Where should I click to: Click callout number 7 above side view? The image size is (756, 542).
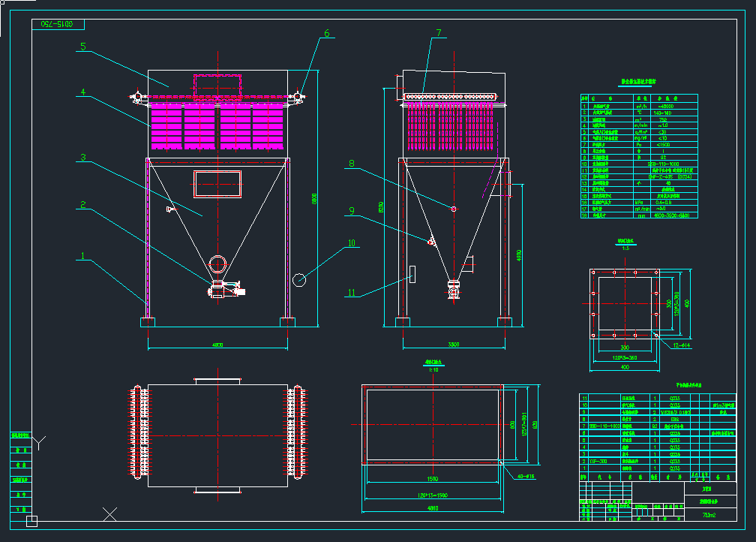(438, 33)
